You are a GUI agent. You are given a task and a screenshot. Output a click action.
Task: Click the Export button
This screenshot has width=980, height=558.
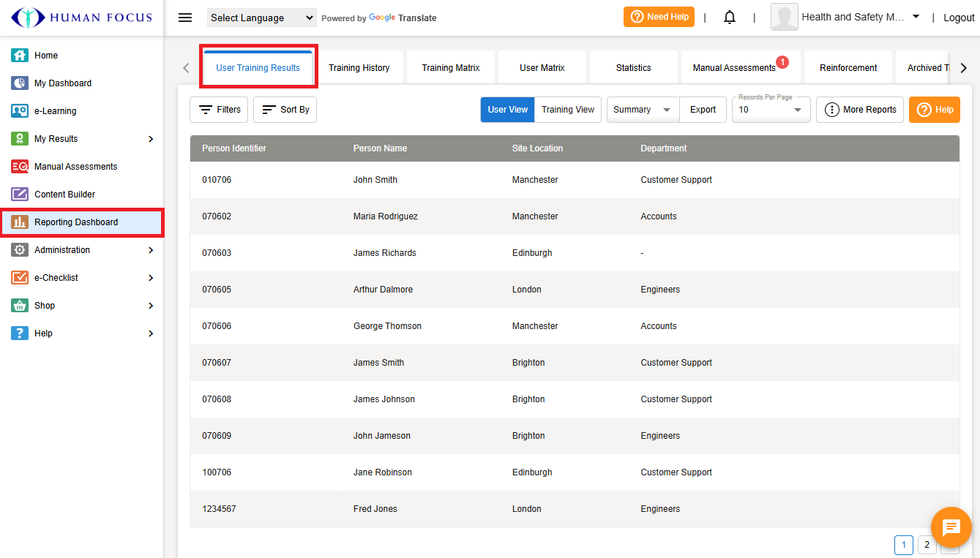point(703,110)
